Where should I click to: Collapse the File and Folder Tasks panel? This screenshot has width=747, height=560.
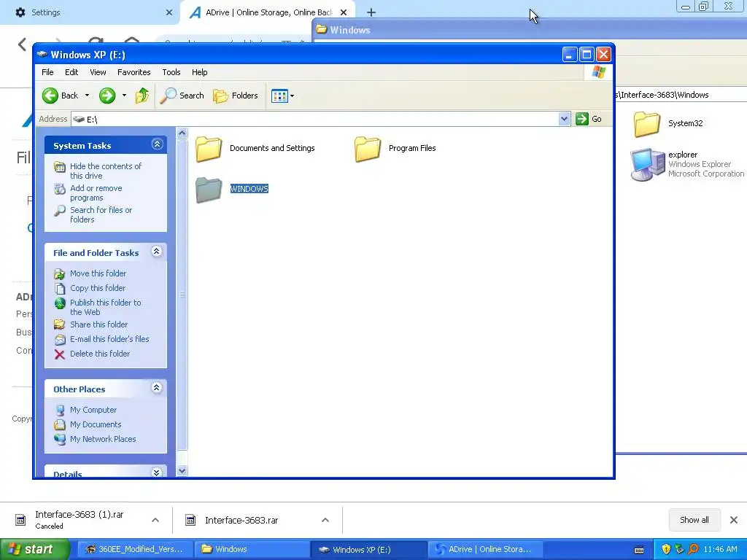[x=156, y=252]
